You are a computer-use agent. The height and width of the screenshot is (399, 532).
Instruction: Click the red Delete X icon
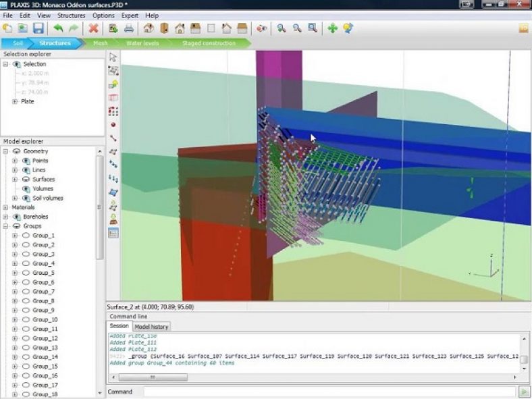pos(93,28)
